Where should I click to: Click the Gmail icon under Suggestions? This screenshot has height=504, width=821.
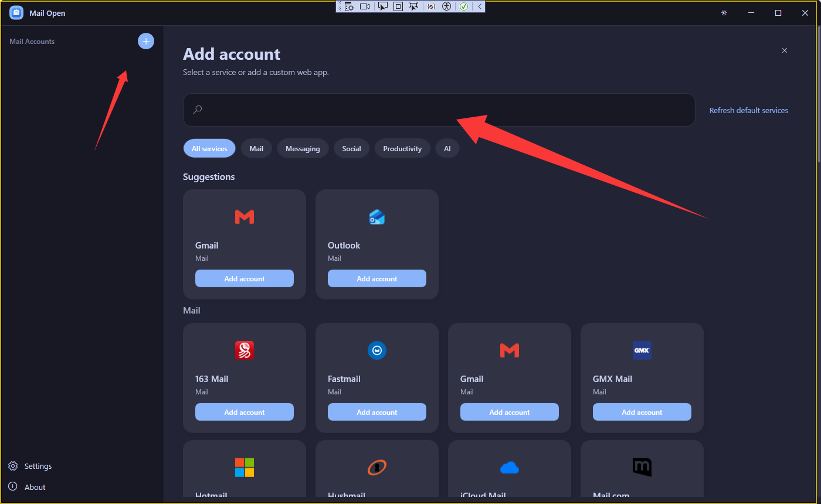pos(245,217)
